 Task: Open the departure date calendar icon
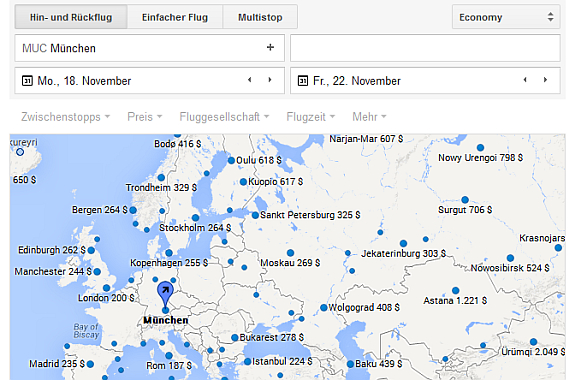pyautogui.click(x=27, y=80)
